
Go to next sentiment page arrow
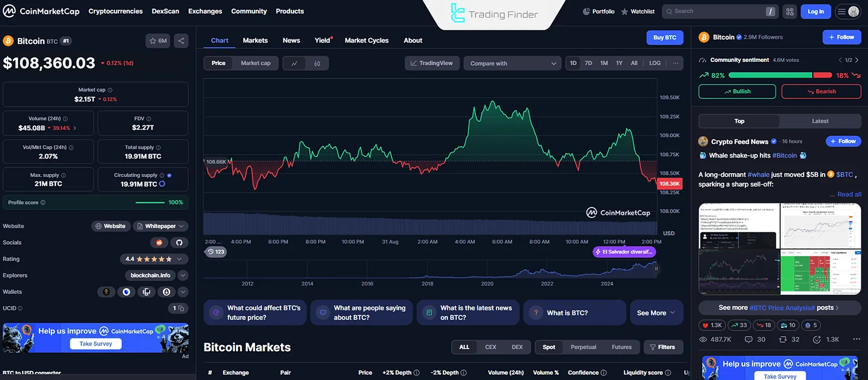[x=857, y=60]
